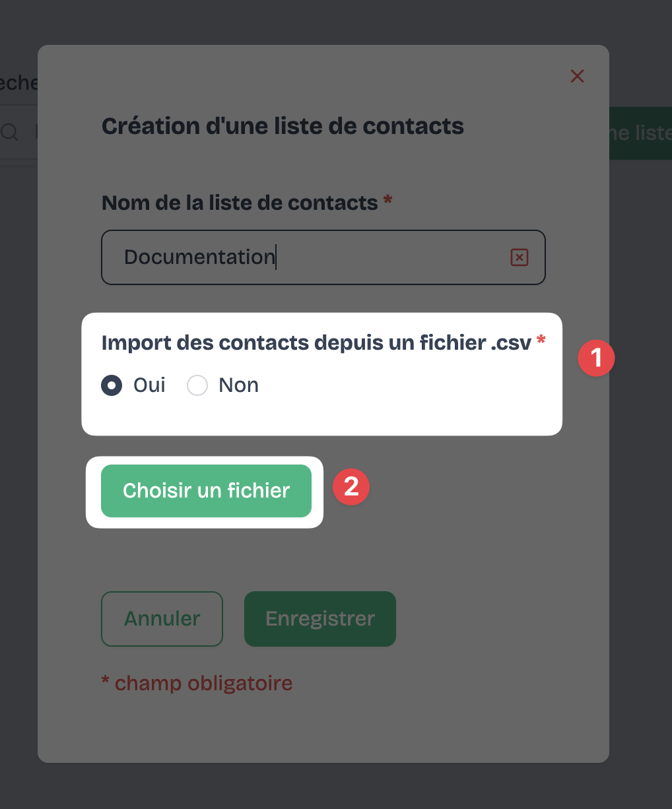
Task: Save the list with Enregistrer
Action: [319, 618]
